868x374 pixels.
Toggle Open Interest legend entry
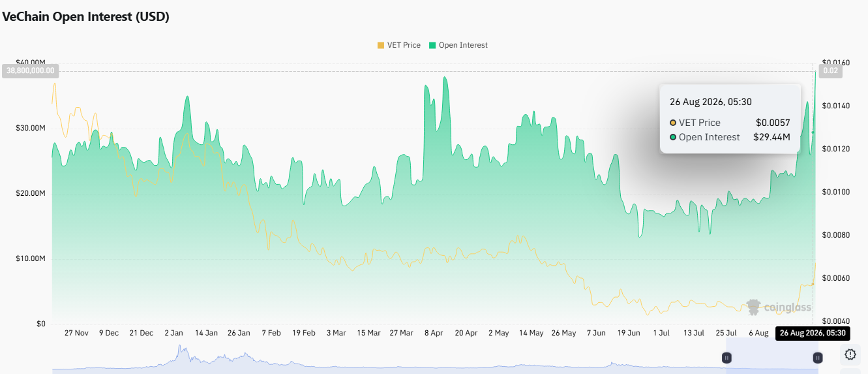point(458,45)
